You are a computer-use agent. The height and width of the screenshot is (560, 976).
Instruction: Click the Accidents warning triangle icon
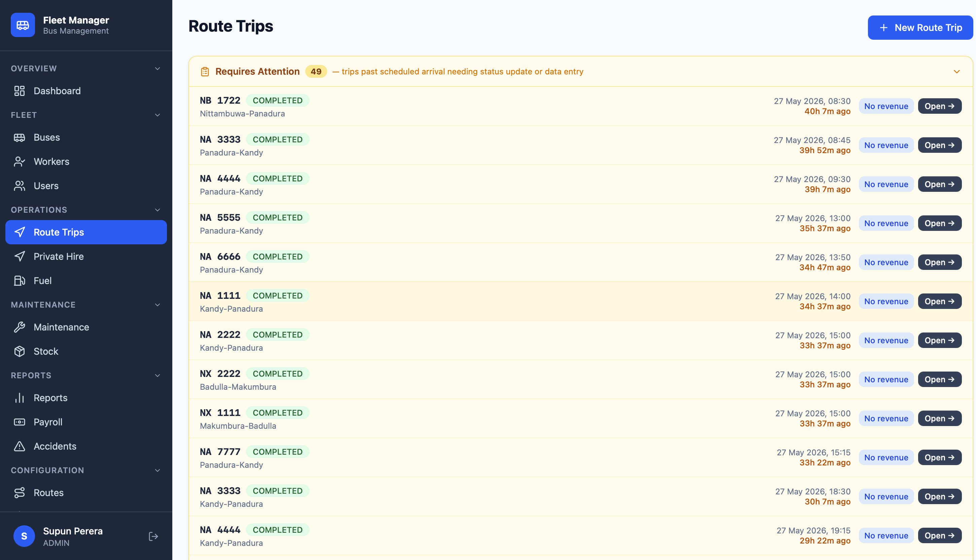click(19, 447)
